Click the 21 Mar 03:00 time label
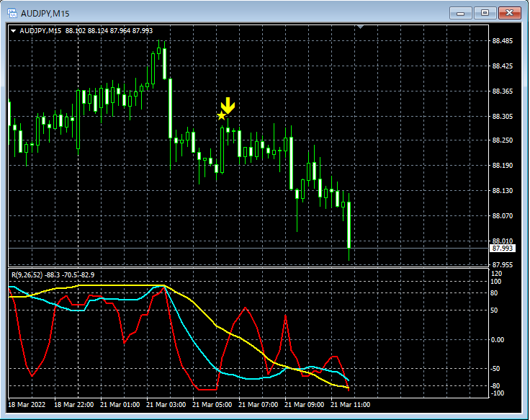 (166, 405)
